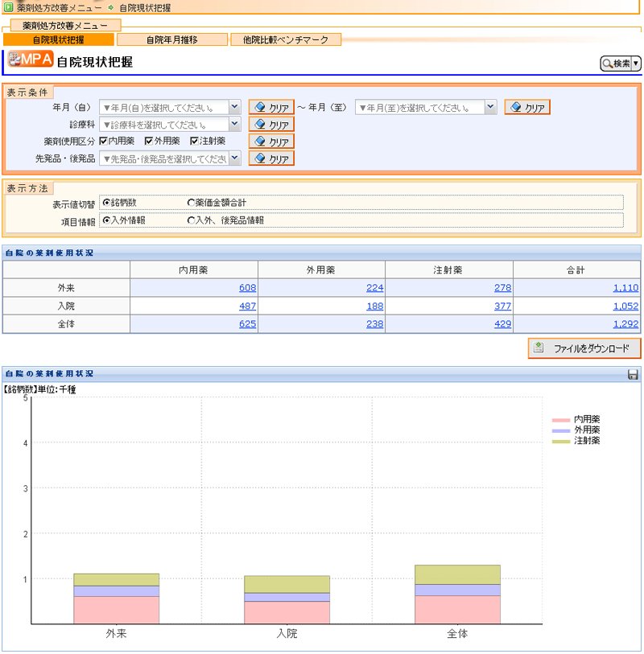Click 自院現状把握 in breadcrumb
The height and width of the screenshot is (654, 644).
click(x=145, y=7)
